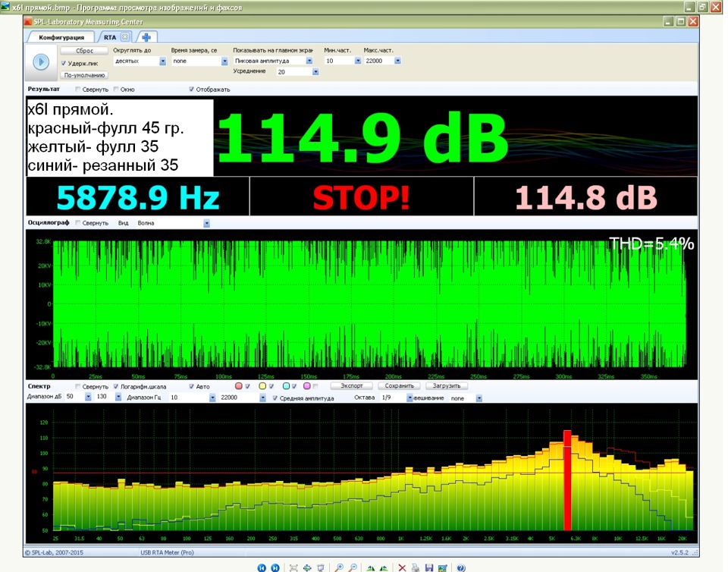Viewport: 728px width, 572px height.
Task: Click the 5878.9 Hz frequency readout
Action: tap(137, 196)
